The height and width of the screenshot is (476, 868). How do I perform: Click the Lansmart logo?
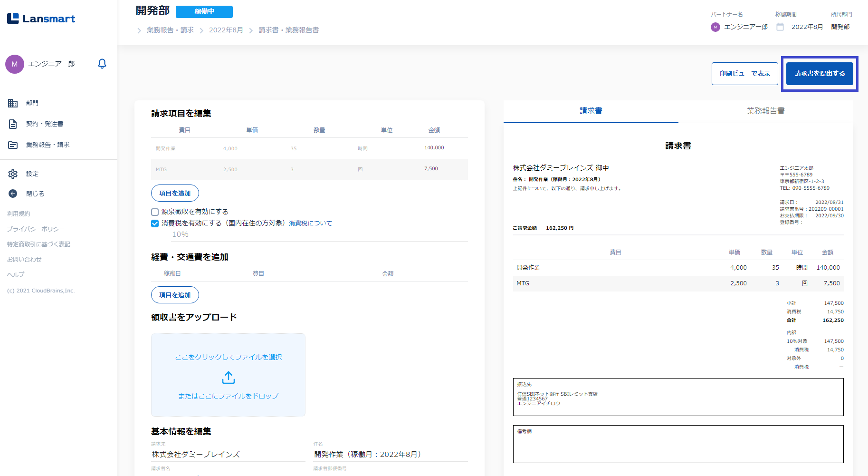coord(41,19)
